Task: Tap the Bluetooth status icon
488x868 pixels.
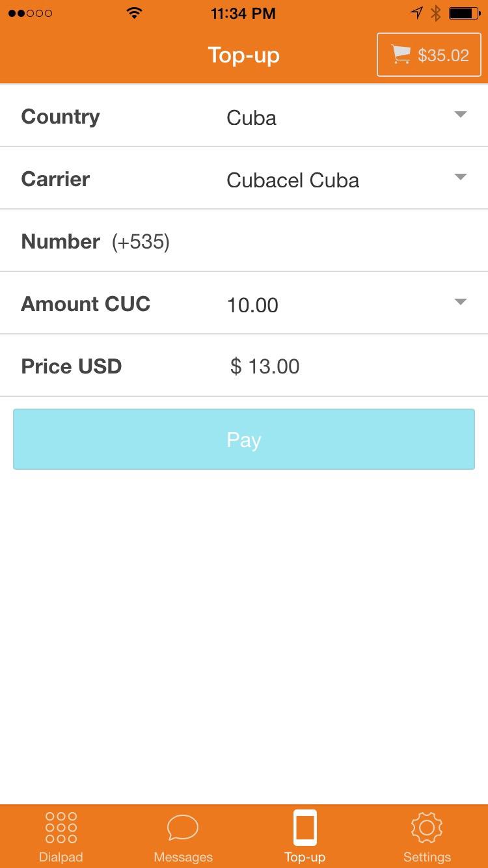Action: 436,13
